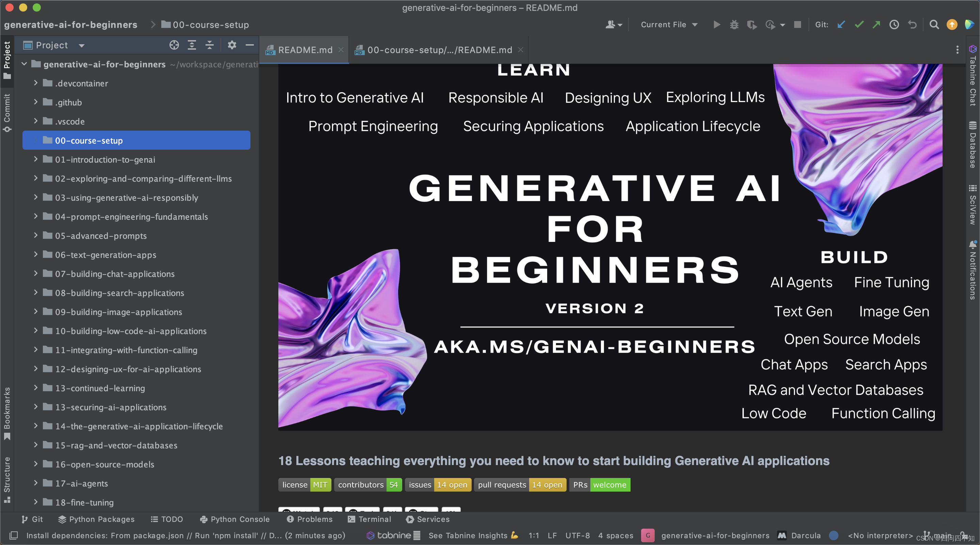Open the Structure side tool window
This screenshot has width=980, height=545.
click(x=7, y=480)
